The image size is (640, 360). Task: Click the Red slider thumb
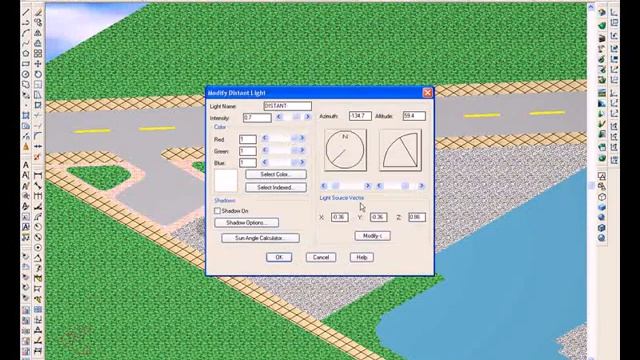click(x=294, y=138)
